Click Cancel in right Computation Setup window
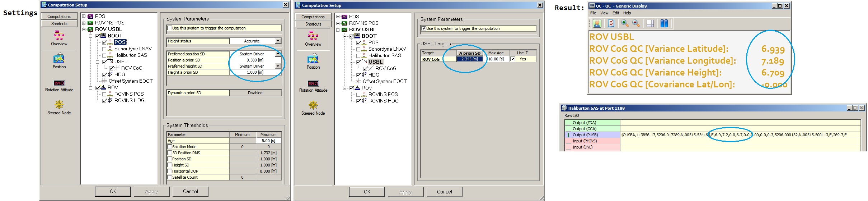The width and height of the screenshot is (868, 201). [445, 192]
